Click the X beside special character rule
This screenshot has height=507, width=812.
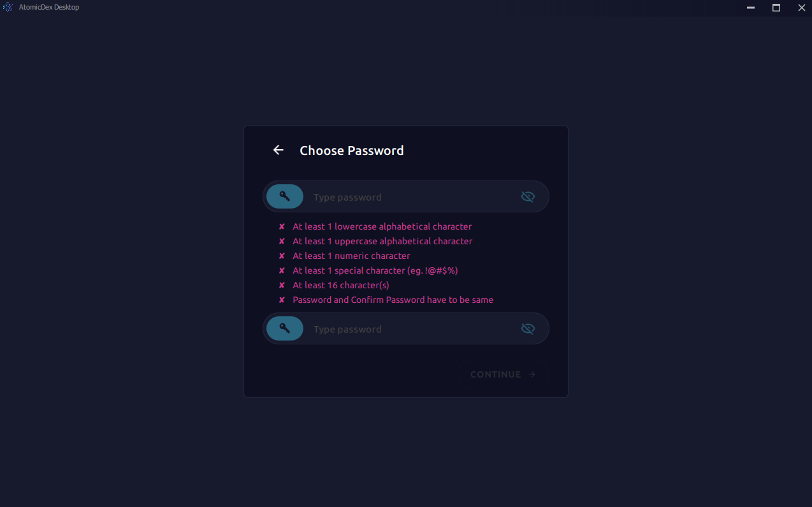pyautogui.click(x=282, y=270)
